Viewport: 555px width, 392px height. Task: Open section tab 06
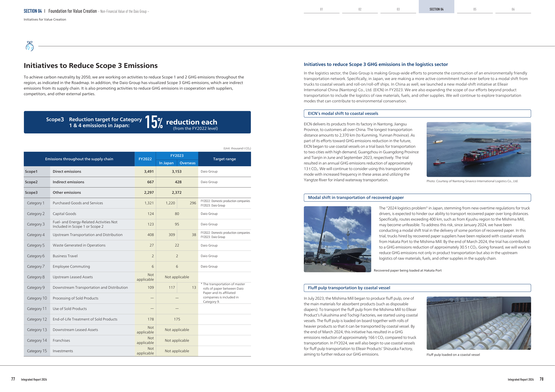pyautogui.click(x=513, y=9)
